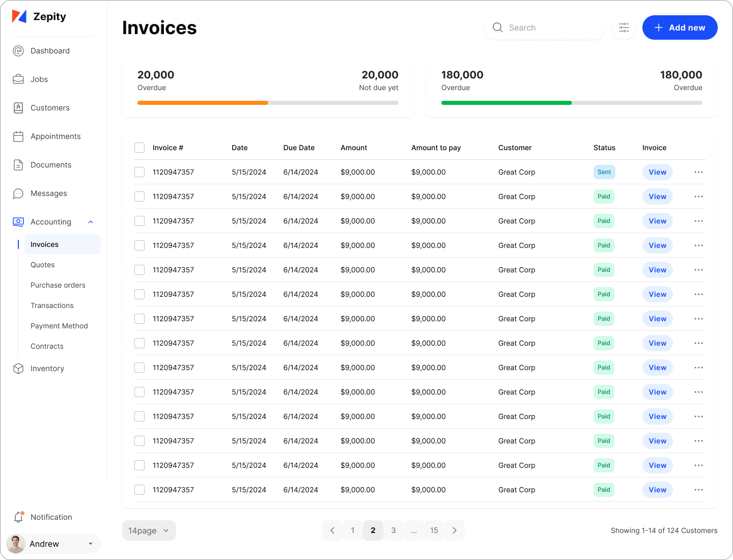This screenshot has height=560, width=733.
Task: Click the Notification bell icon
Action: (18, 517)
